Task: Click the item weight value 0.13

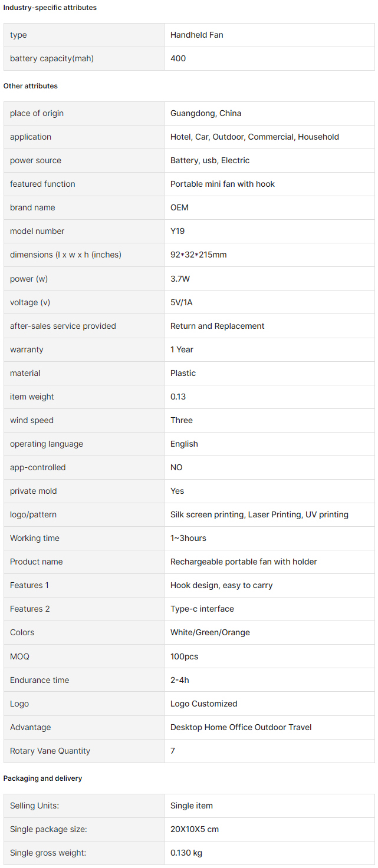Action: click(x=178, y=397)
